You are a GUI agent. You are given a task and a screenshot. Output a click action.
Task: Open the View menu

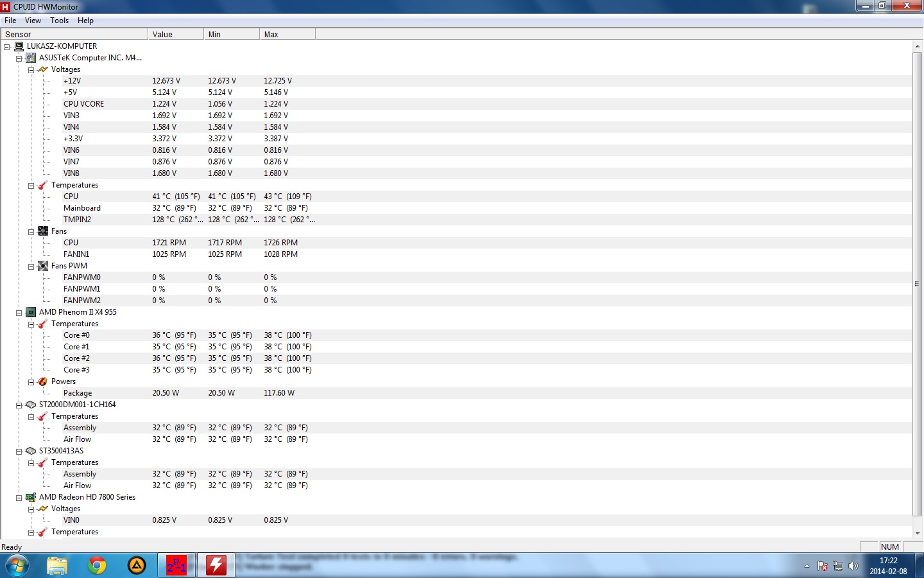(33, 21)
